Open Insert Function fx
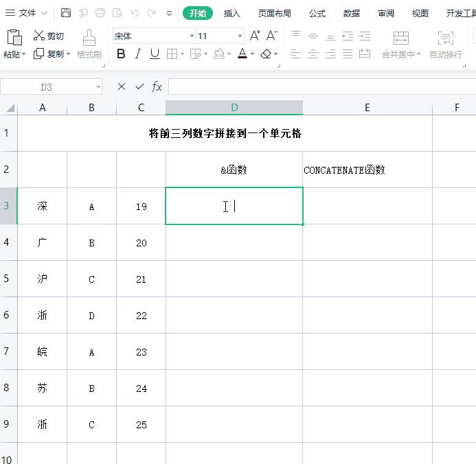This screenshot has width=476, height=464. point(157,86)
